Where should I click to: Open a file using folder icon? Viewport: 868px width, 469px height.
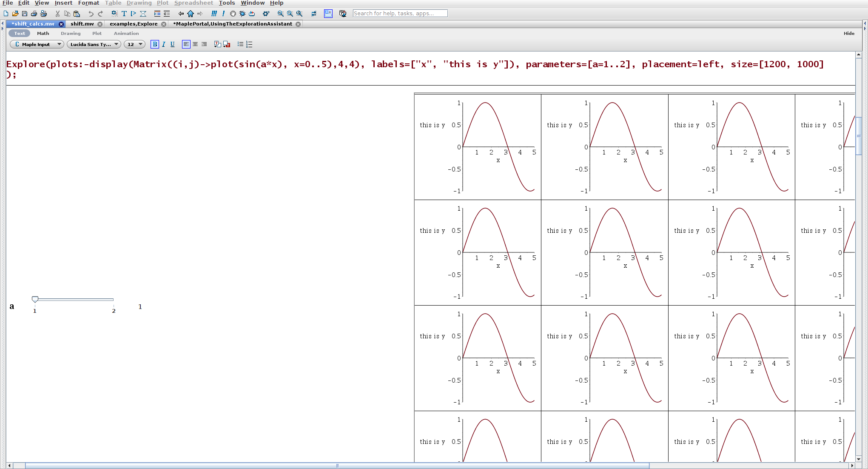coord(15,14)
